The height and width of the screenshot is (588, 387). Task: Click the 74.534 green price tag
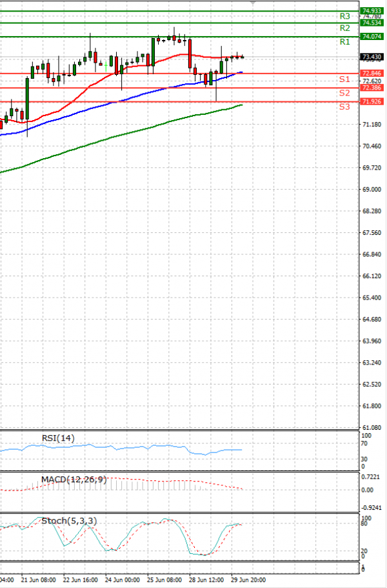pos(372,23)
